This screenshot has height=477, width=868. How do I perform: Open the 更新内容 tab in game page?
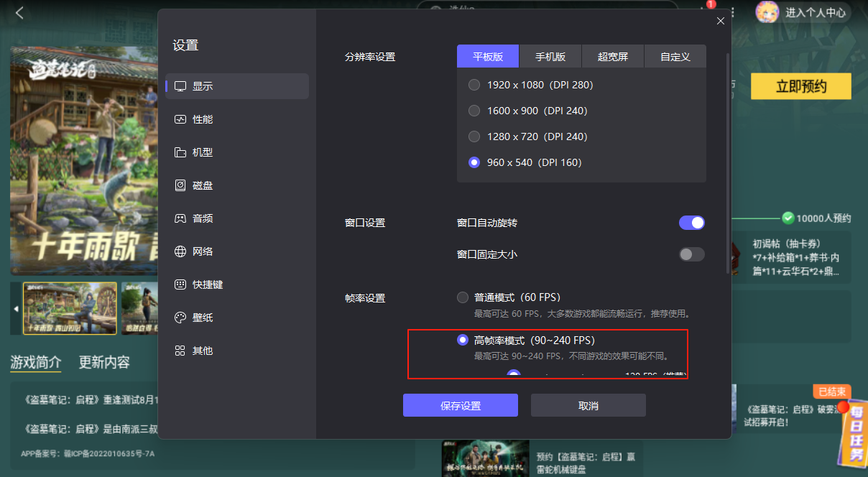[105, 362]
